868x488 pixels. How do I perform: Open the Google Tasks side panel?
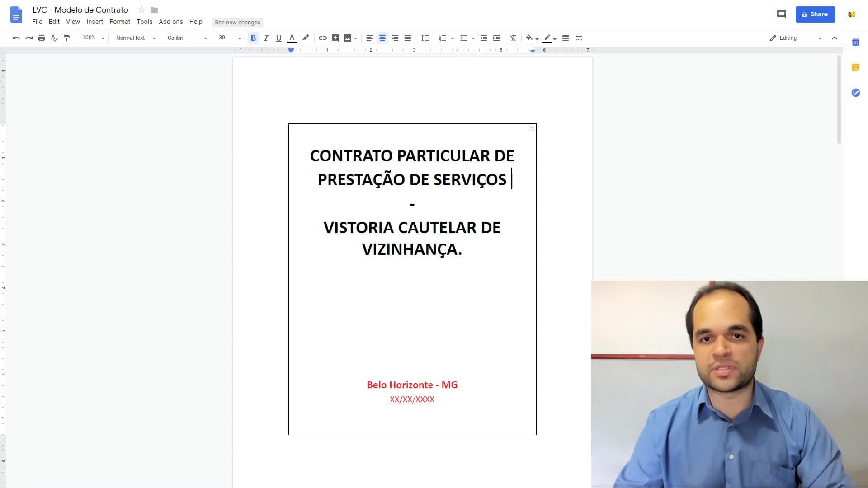point(855,93)
